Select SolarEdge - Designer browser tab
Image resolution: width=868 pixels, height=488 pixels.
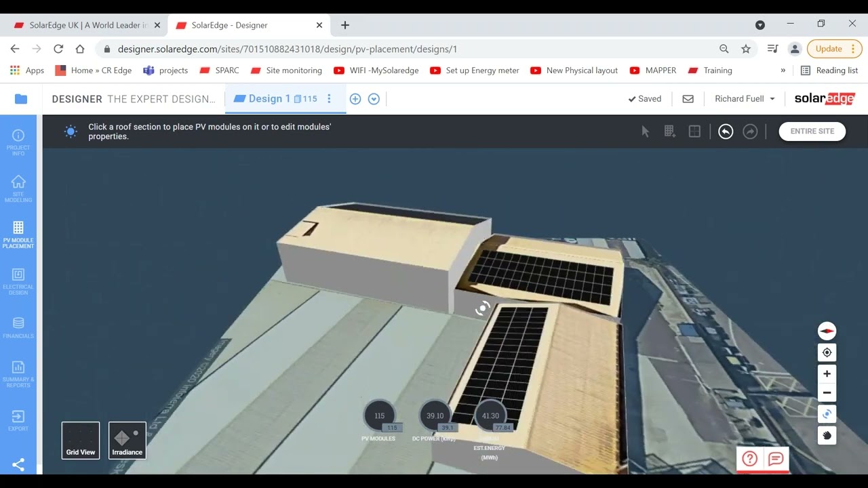(x=249, y=25)
